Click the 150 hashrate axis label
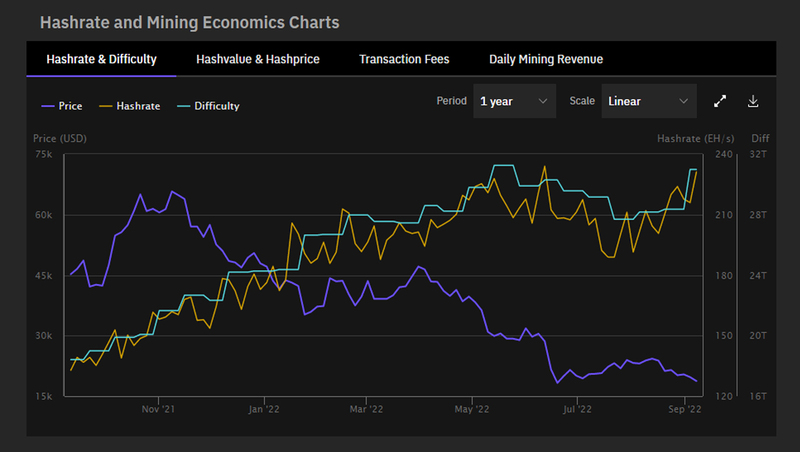Image resolution: width=800 pixels, height=452 pixels. [x=723, y=336]
